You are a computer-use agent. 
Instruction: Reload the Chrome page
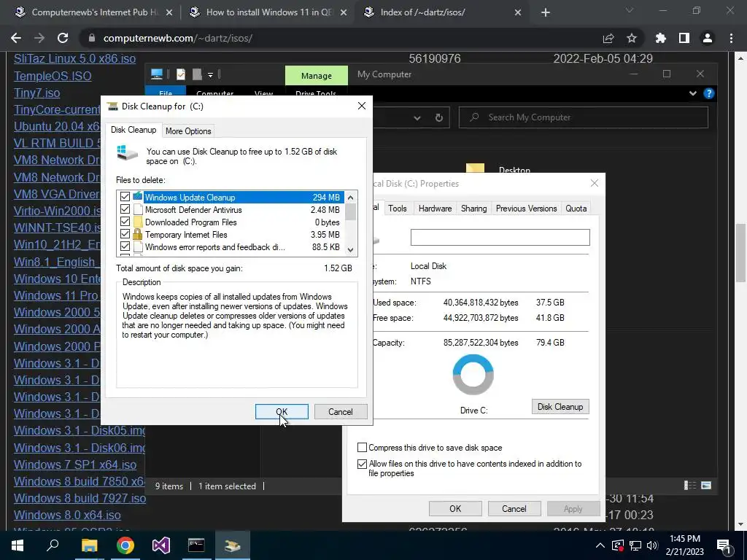tap(63, 38)
